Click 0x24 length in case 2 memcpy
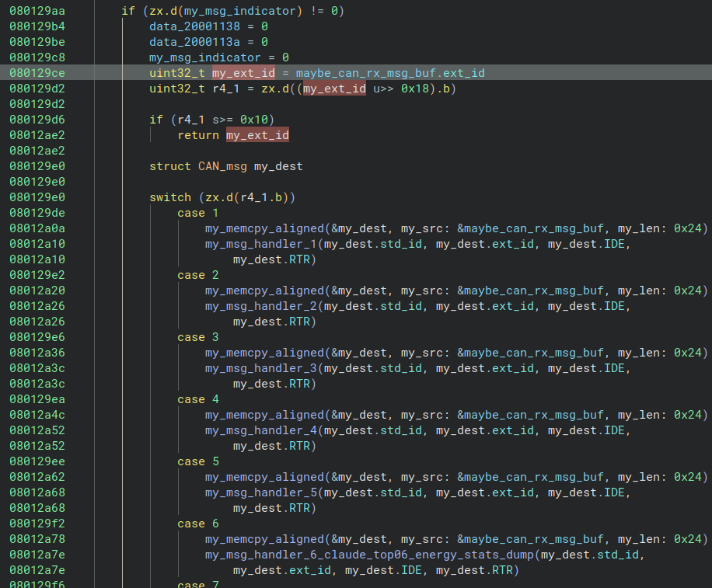The width and height of the screenshot is (712, 588). [687, 291]
